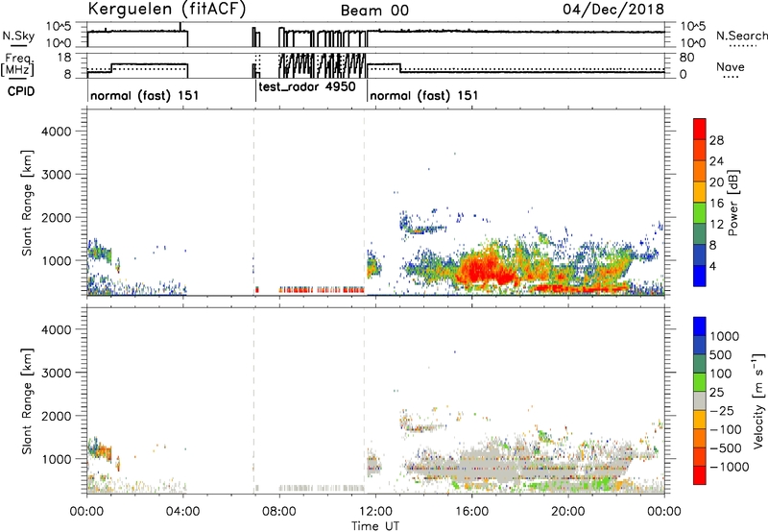
Task: Click the 'Time UT' axis title
Action: coord(375,526)
